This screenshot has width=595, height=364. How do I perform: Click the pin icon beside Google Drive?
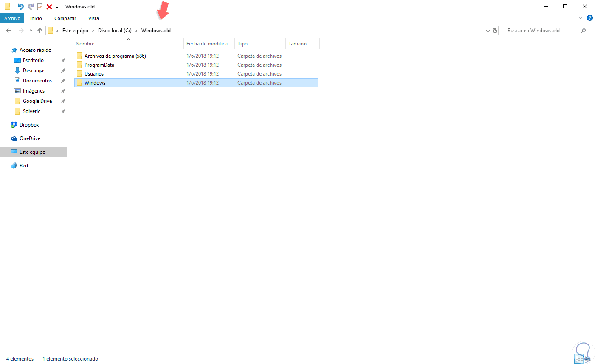(63, 101)
